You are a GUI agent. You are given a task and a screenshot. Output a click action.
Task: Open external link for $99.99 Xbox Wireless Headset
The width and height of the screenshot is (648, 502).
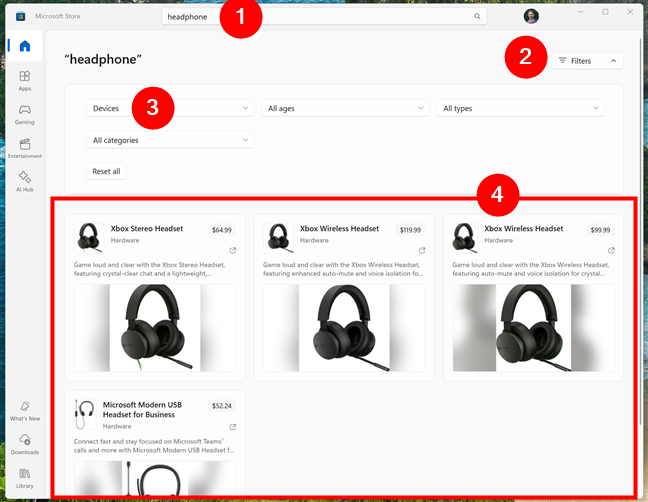pos(611,250)
